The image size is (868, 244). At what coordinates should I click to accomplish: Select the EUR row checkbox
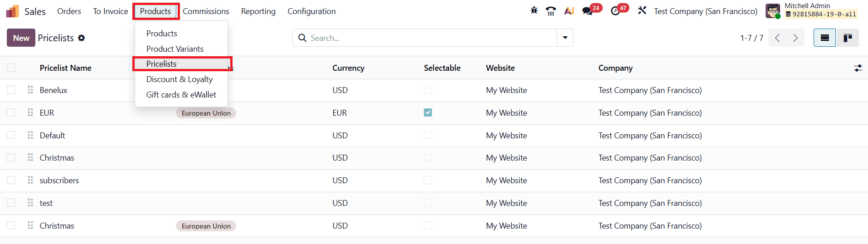coord(11,112)
